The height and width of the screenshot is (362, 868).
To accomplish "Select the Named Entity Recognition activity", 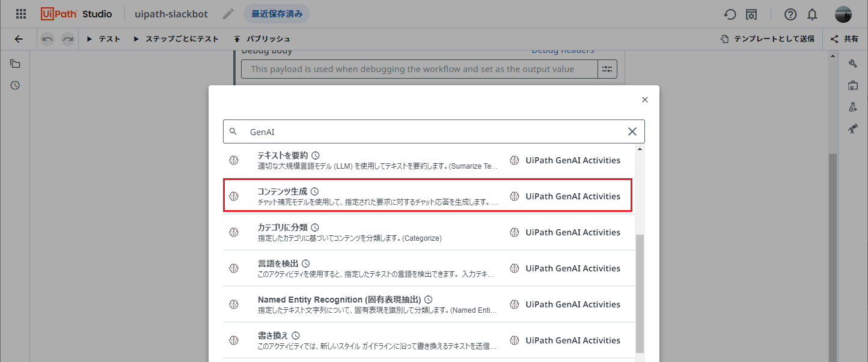I will tap(427, 304).
